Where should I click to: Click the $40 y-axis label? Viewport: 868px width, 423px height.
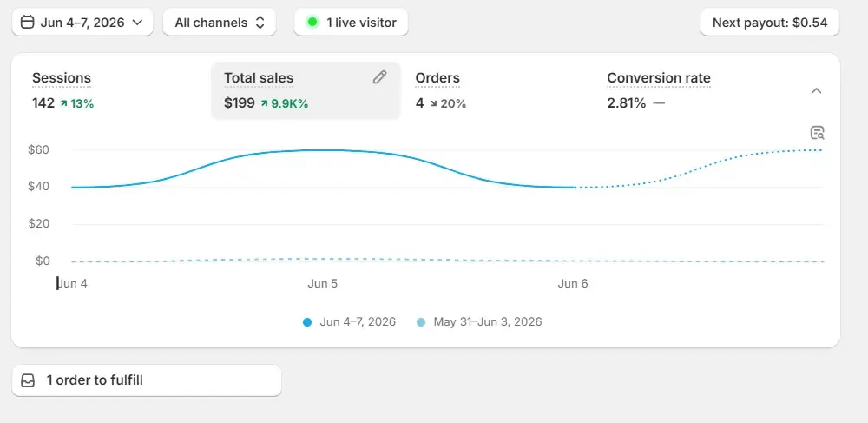coord(39,187)
